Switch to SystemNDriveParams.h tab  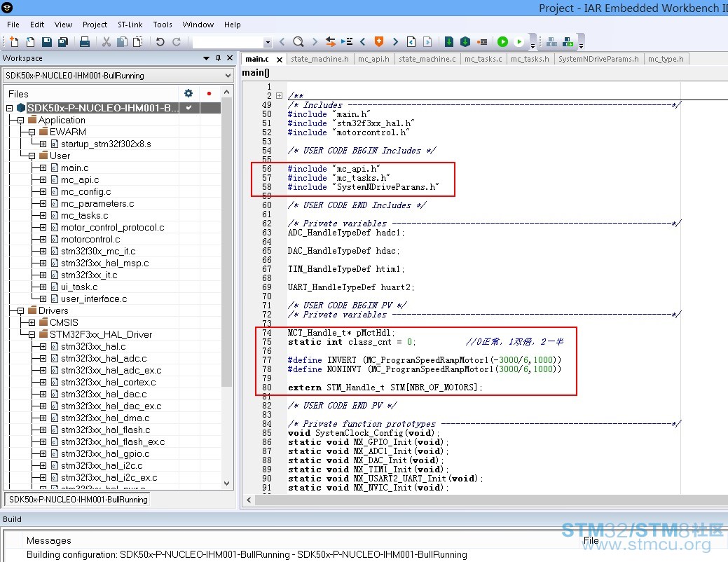(598, 59)
